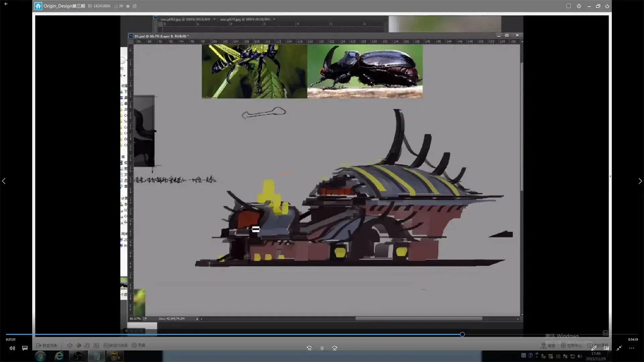Viewport: 644px width, 362px height.
Task: Pause the video playback
Action: [x=322, y=348]
